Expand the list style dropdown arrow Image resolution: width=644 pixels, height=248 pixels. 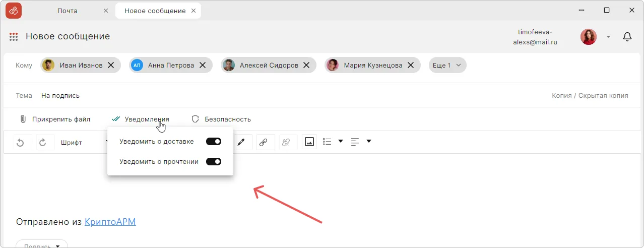tap(341, 142)
